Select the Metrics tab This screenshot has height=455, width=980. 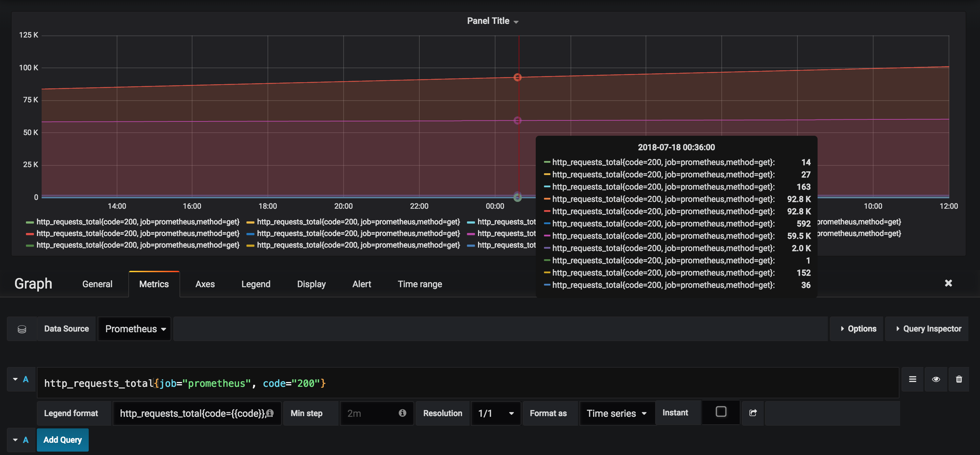(154, 284)
